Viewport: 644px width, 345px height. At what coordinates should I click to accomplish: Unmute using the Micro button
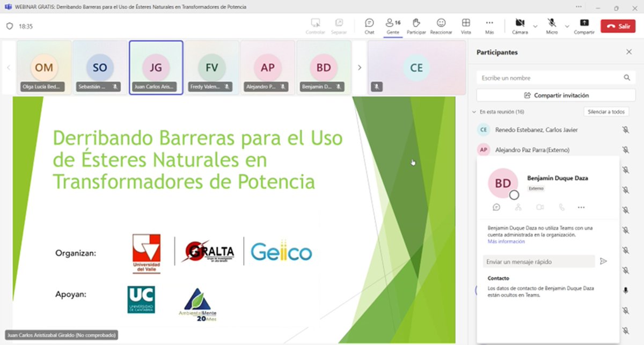552,26
